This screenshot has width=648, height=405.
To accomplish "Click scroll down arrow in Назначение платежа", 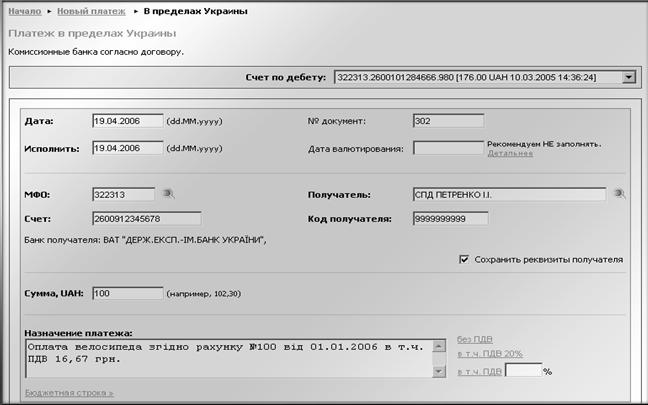I will click(438, 372).
